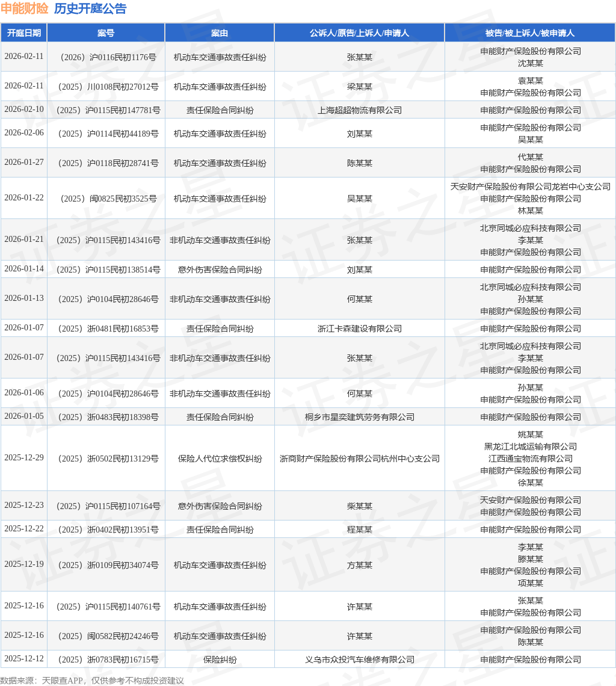Image resolution: width=616 pixels, height=686 pixels.
Task: Click the 被告/被上诉人/被申请人 column header
Action: (x=530, y=33)
